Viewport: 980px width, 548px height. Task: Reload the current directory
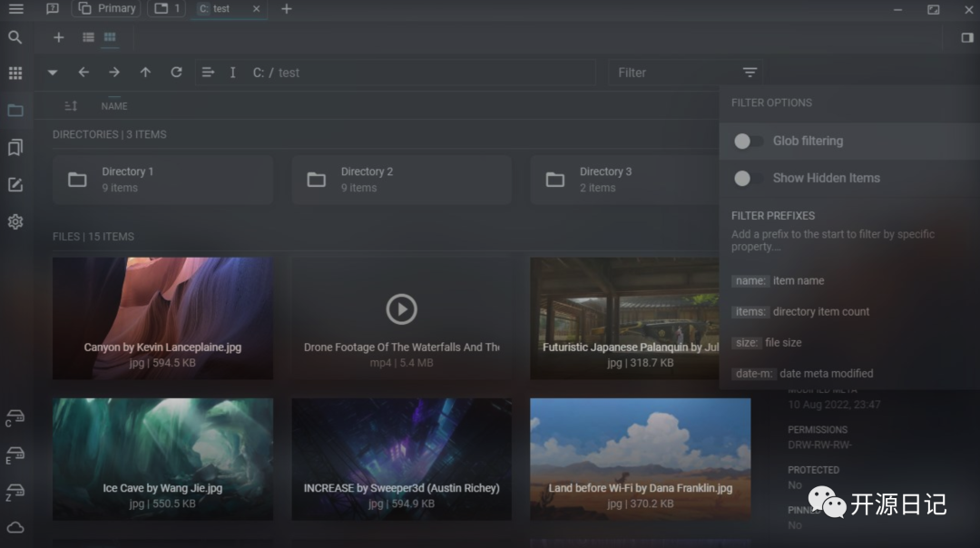tap(177, 73)
